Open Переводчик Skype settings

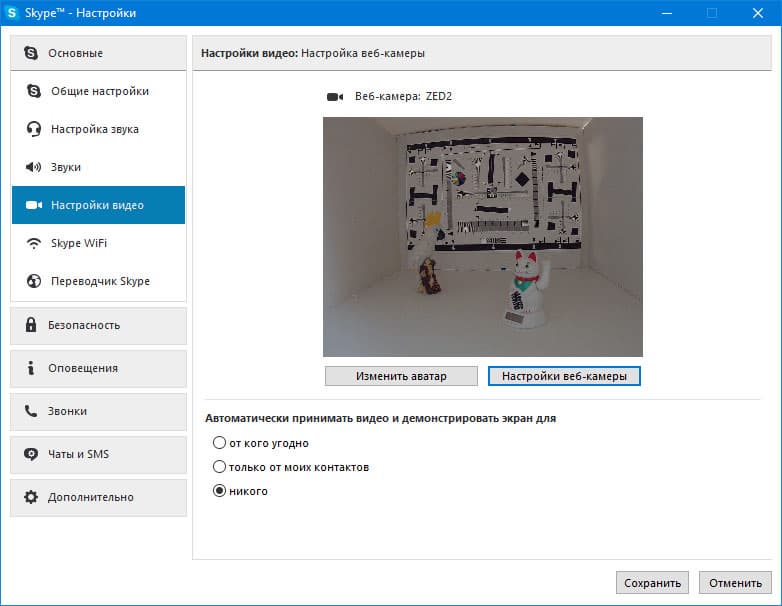[x=98, y=281]
